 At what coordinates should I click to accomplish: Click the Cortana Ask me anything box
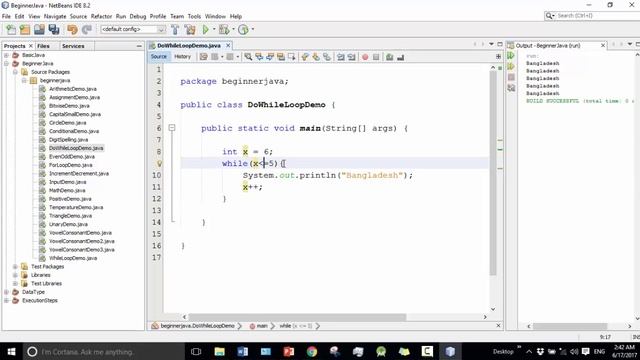click(104, 351)
